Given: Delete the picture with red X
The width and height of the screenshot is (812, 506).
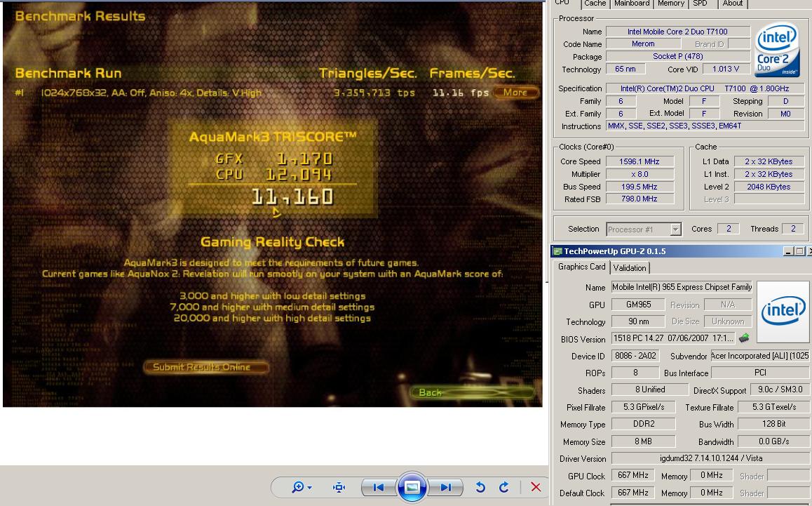Looking at the screenshot, I should (536, 487).
